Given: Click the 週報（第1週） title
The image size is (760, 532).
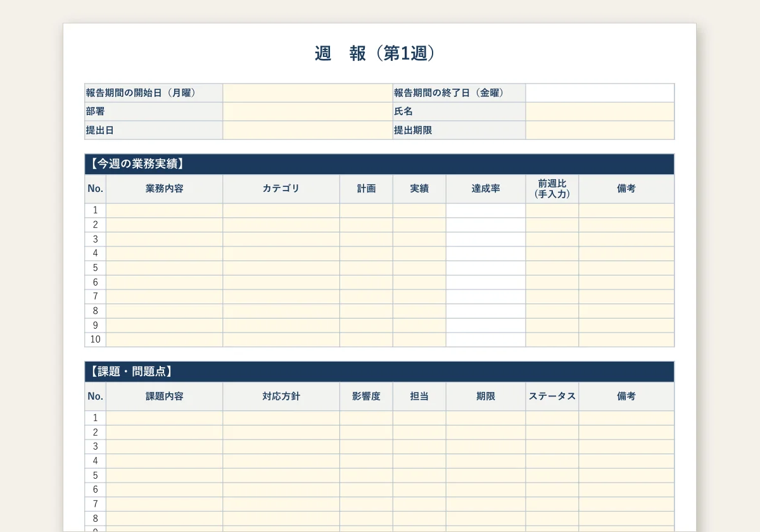Looking at the screenshot, I should coord(377,54).
